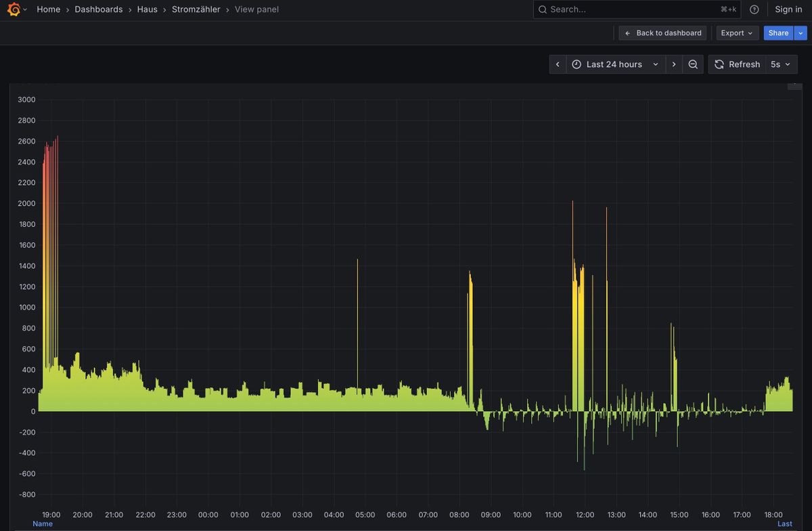The height and width of the screenshot is (531, 812).
Task: Expand the menu chevron beside Grafana logo
Action: click(x=25, y=9)
